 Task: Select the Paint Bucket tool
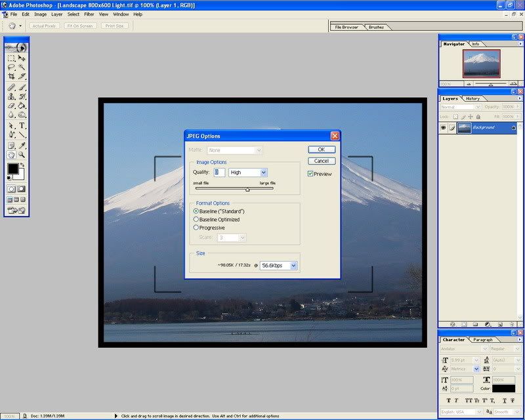22,105
